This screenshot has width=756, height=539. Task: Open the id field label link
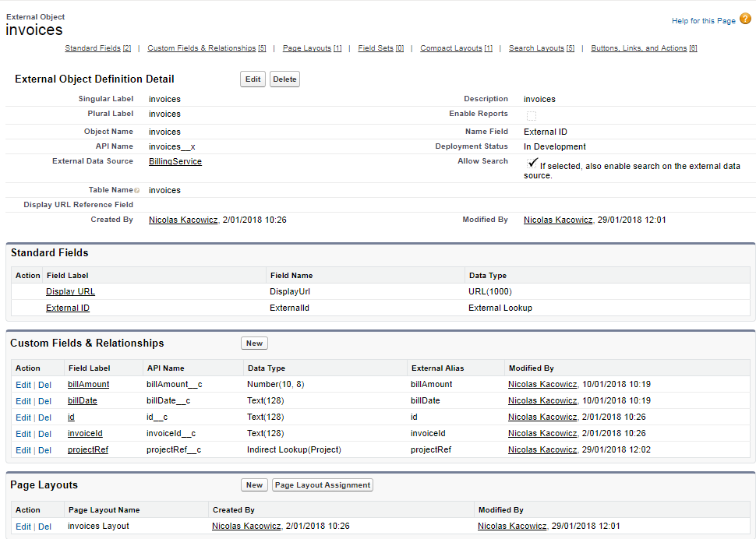[72, 417]
